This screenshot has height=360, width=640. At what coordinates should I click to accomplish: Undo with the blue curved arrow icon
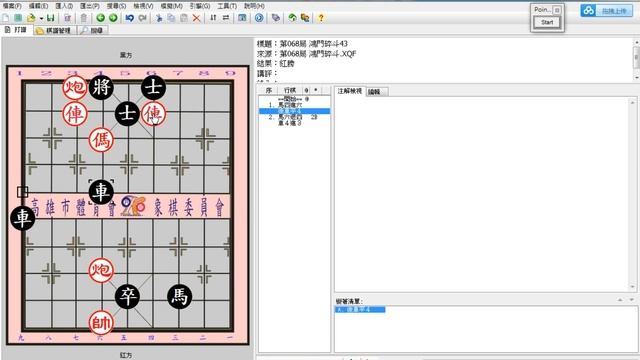tap(130, 18)
